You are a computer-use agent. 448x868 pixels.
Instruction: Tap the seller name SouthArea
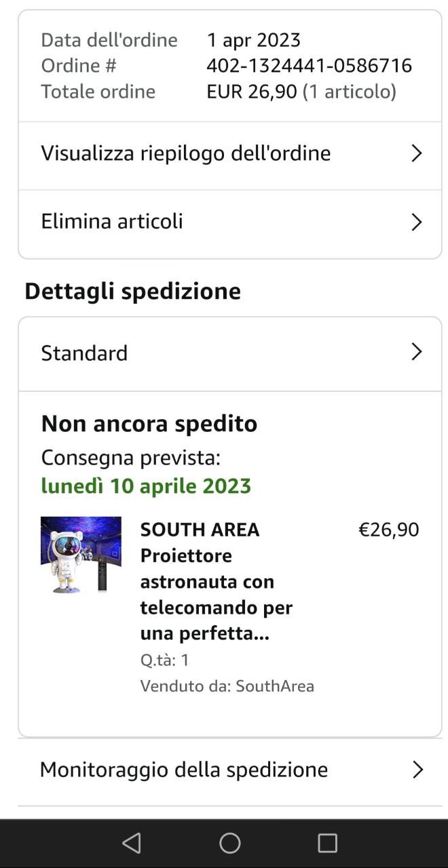[275, 686]
